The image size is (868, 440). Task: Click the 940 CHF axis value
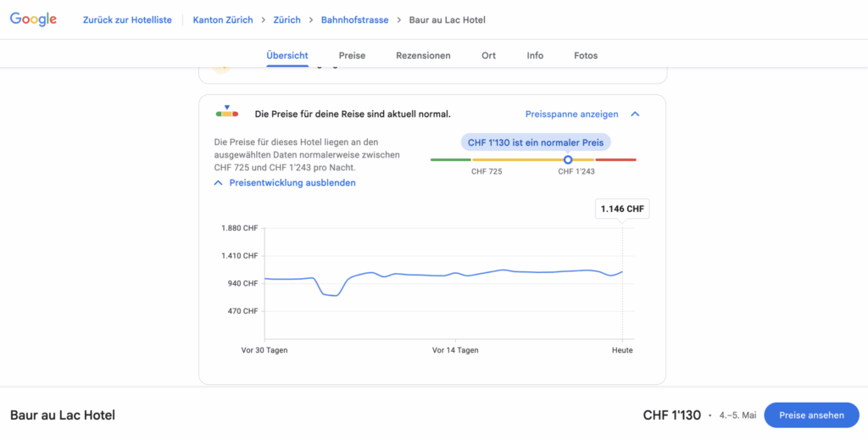(243, 283)
